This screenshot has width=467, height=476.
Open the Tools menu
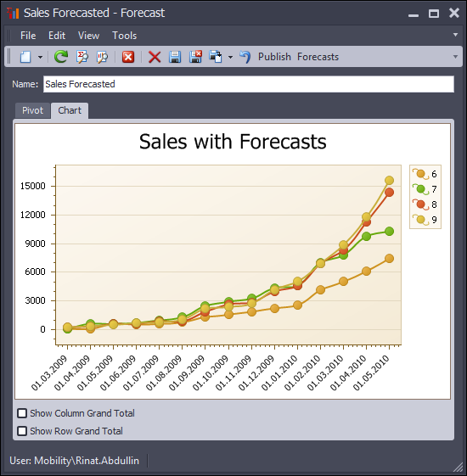tap(125, 36)
